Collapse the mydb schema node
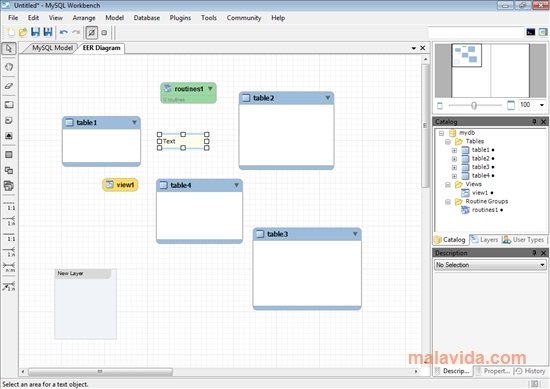 click(442, 133)
